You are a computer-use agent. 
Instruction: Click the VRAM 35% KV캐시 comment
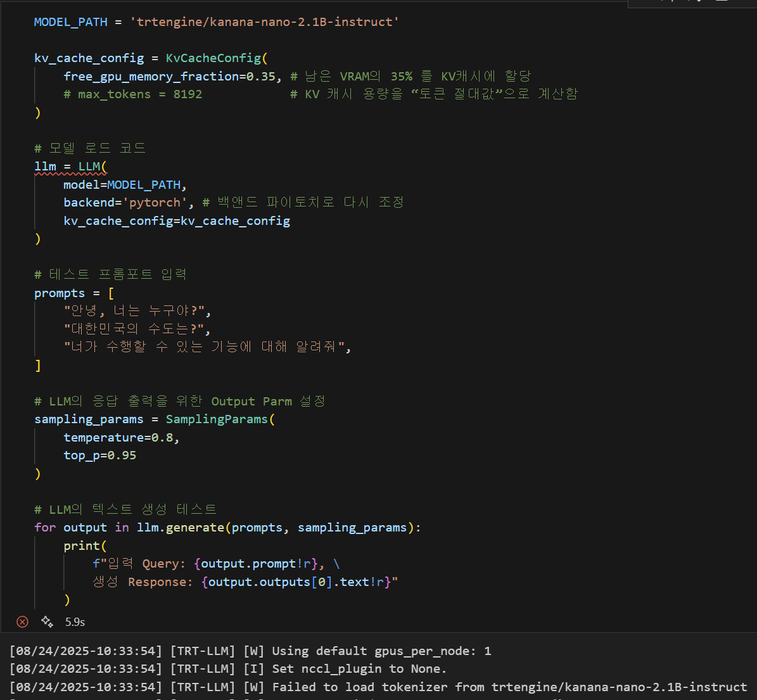click(x=410, y=77)
